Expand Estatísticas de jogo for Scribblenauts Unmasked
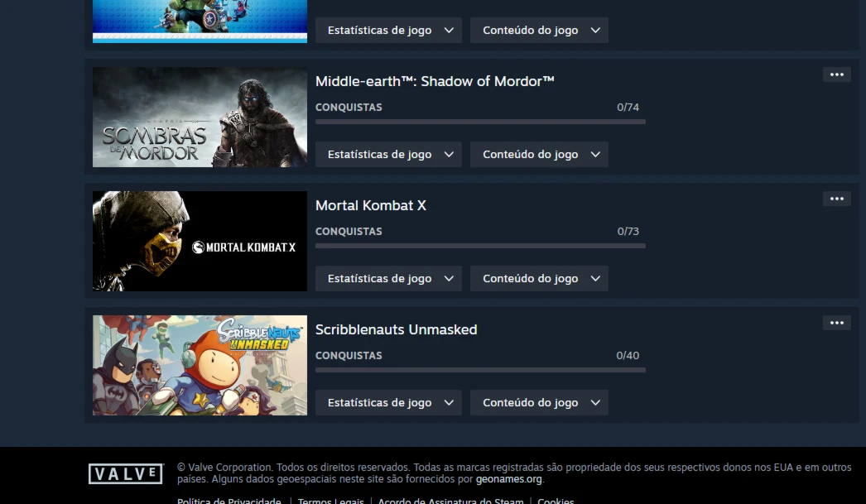Screen dimensions: 866x504 tap(388, 403)
